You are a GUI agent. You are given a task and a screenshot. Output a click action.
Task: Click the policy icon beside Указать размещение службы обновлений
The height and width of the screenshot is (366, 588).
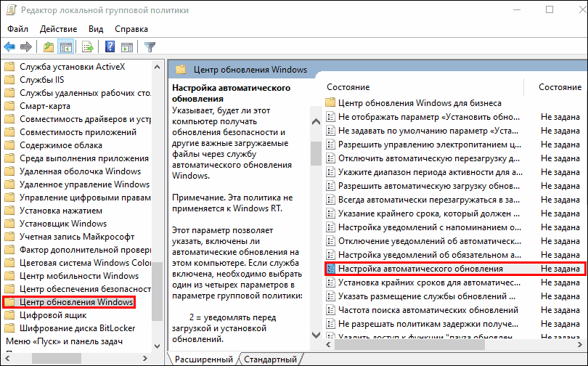(330, 296)
